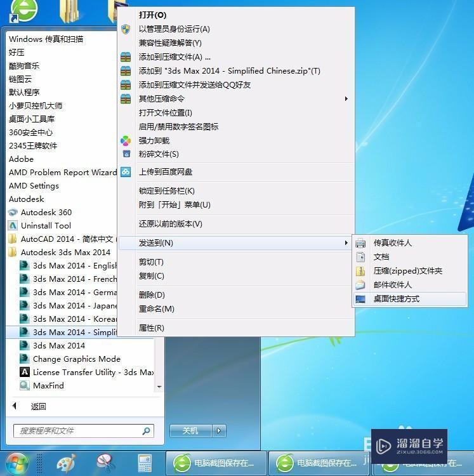The width and height of the screenshot is (474, 476).
Task: Click the License Transfer Utility icon
Action: click(x=25, y=372)
